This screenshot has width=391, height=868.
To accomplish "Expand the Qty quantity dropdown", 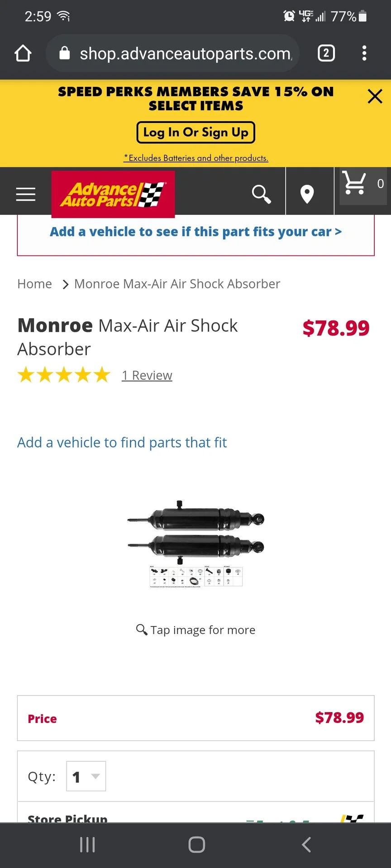I will click(x=86, y=776).
